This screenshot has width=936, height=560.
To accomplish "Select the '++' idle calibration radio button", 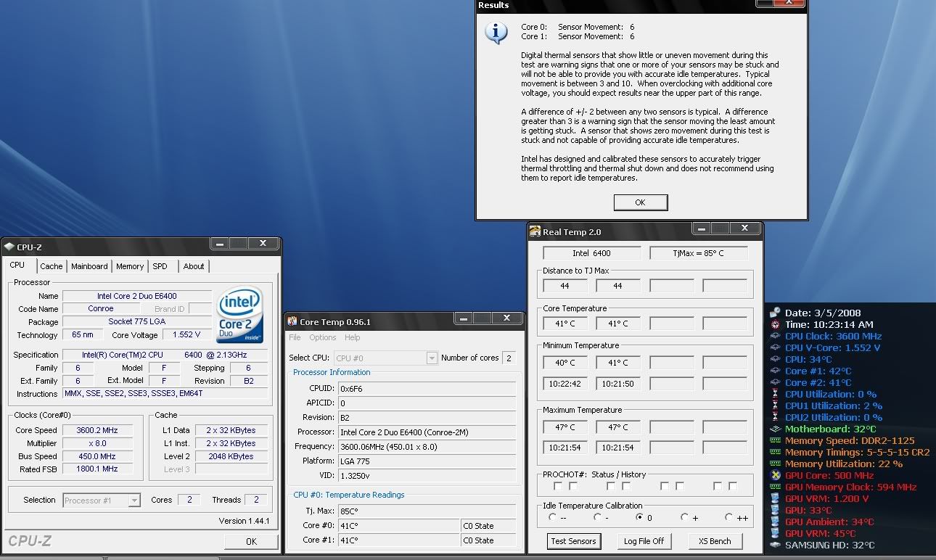I will point(728,517).
